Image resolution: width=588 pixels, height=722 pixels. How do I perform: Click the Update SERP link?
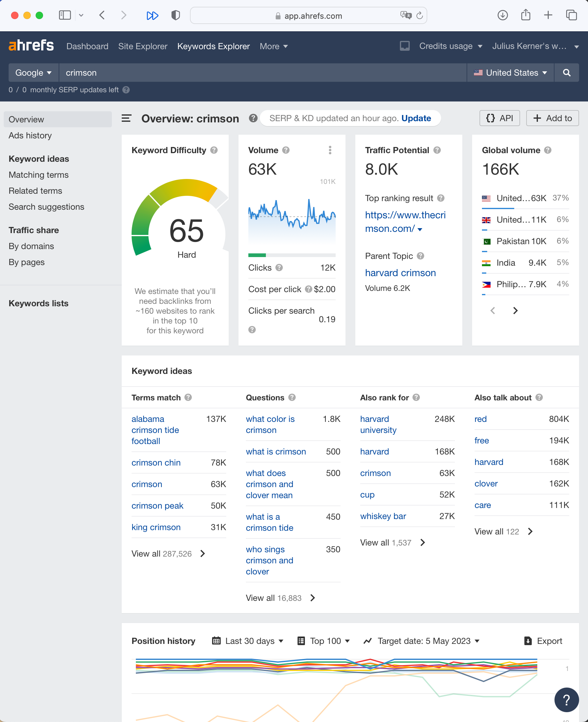[x=416, y=118]
